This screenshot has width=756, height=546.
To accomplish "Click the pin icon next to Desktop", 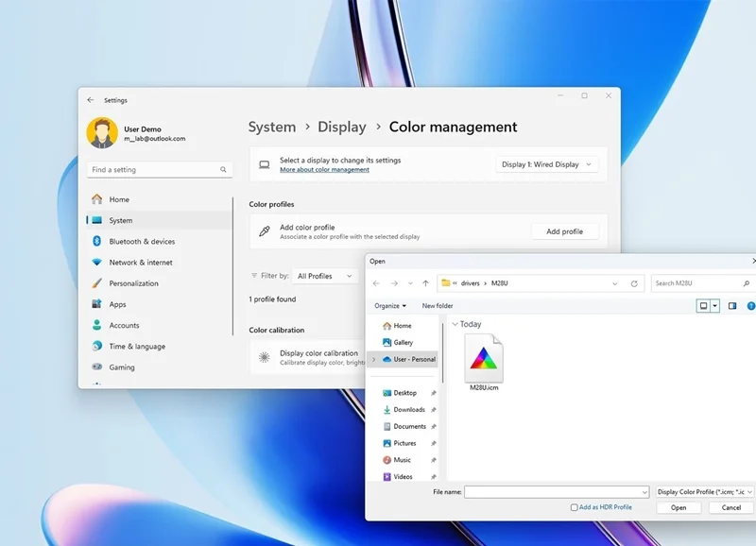I will pyautogui.click(x=434, y=393).
